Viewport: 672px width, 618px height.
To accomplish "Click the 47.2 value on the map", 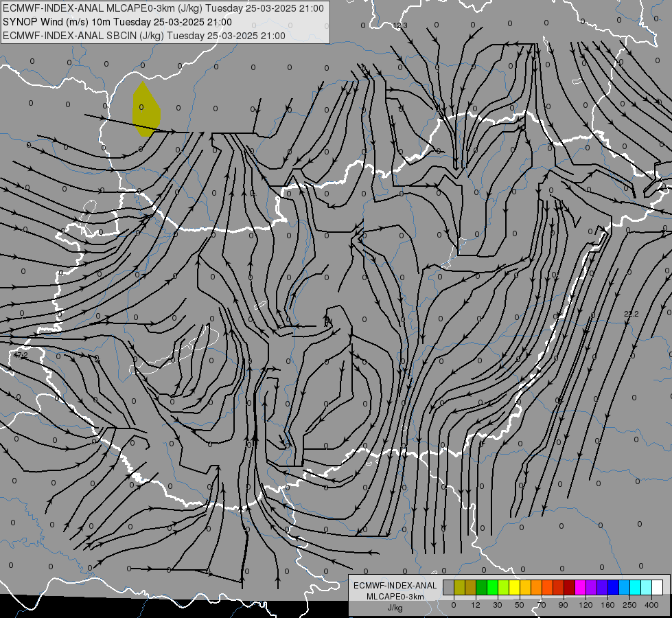I will 20,356.
